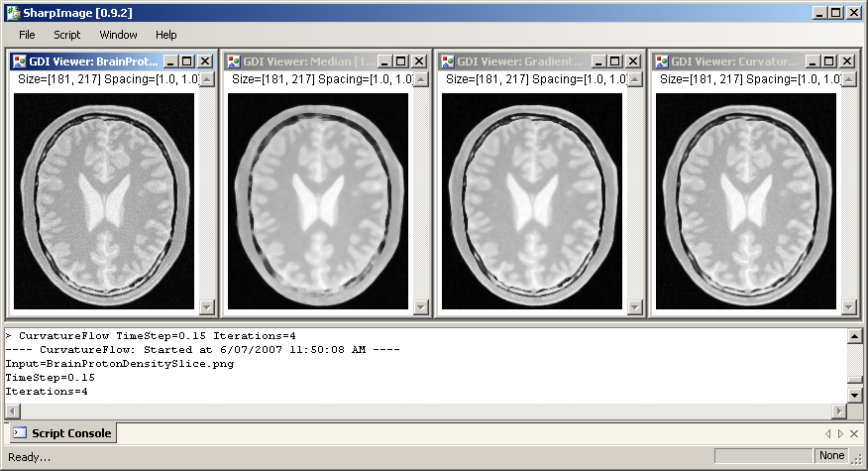Click the Curvature viewer window icon
Image resolution: width=868 pixels, height=471 pixels.
point(661,61)
